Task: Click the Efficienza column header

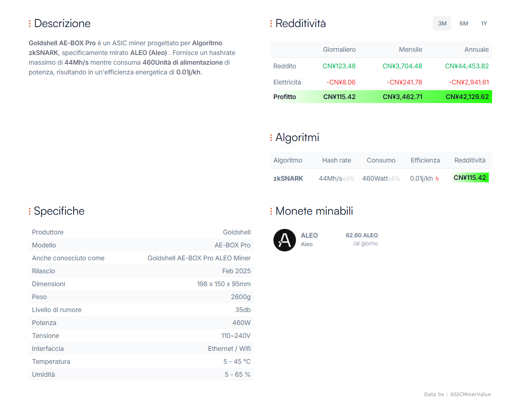Action: pyautogui.click(x=425, y=160)
